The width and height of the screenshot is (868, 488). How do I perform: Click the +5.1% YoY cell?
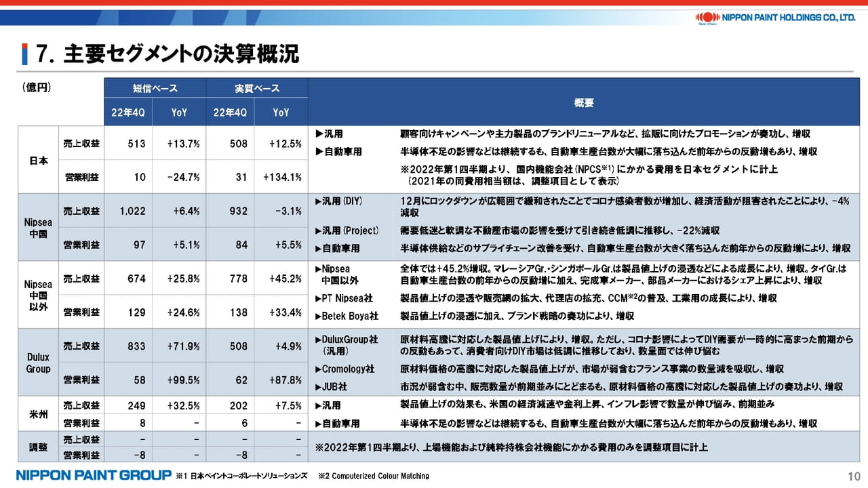point(179,244)
